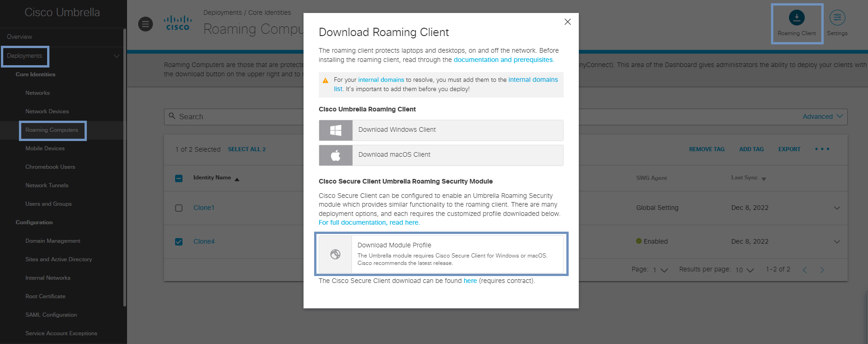The width and height of the screenshot is (868, 344).
Task: Click the Windows logo icon
Action: (336, 130)
